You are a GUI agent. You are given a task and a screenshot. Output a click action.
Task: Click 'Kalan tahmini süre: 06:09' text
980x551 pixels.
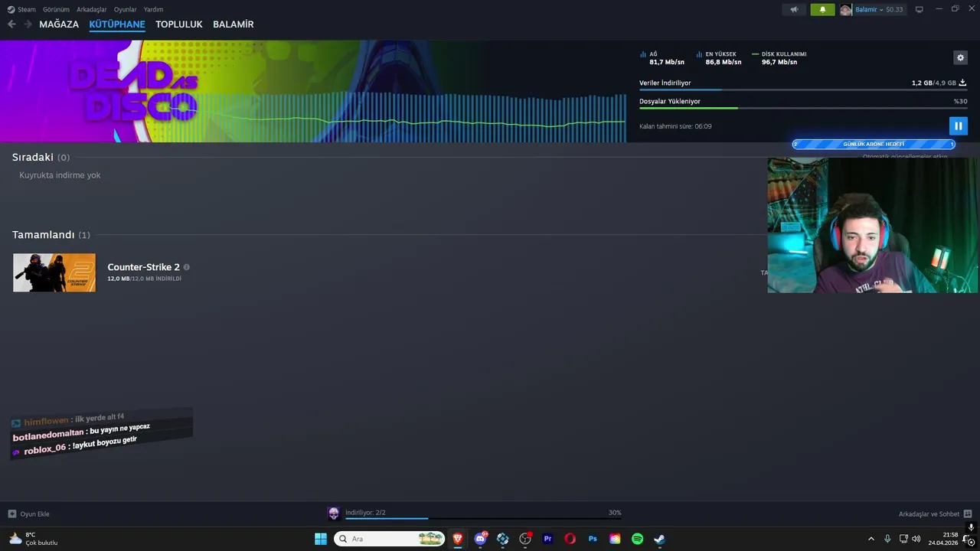click(x=675, y=126)
